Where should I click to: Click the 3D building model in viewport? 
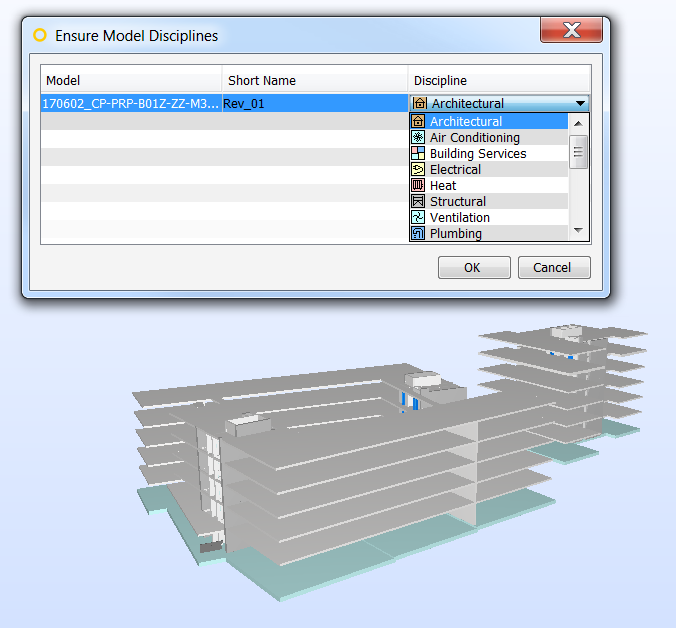[x=388, y=461]
